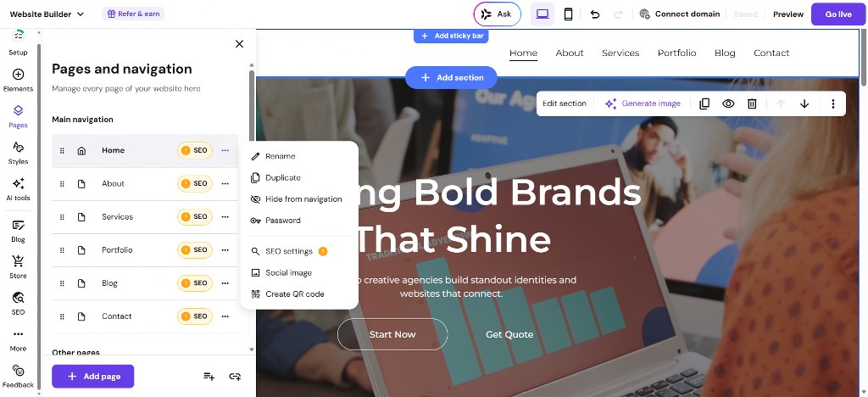The height and width of the screenshot is (397, 868).
Task: Select the Pages sidebar icon
Action: pos(18,117)
